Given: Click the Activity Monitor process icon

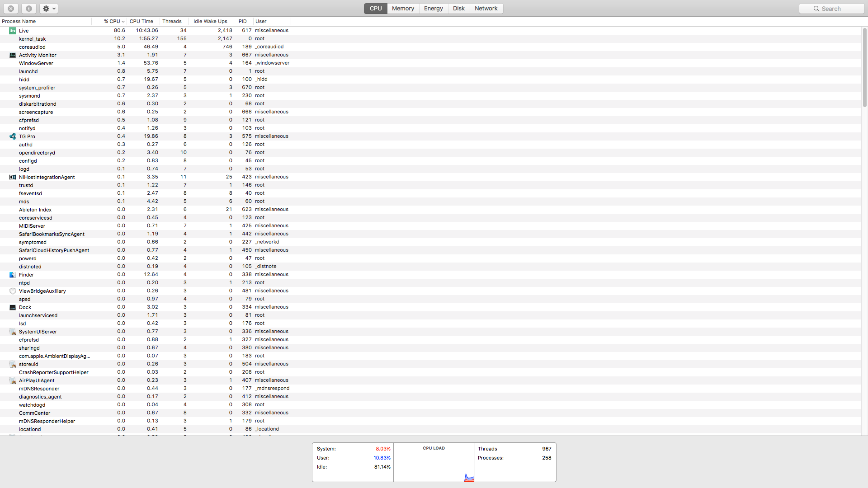Looking at the screenshot, I should coord(13,55).
